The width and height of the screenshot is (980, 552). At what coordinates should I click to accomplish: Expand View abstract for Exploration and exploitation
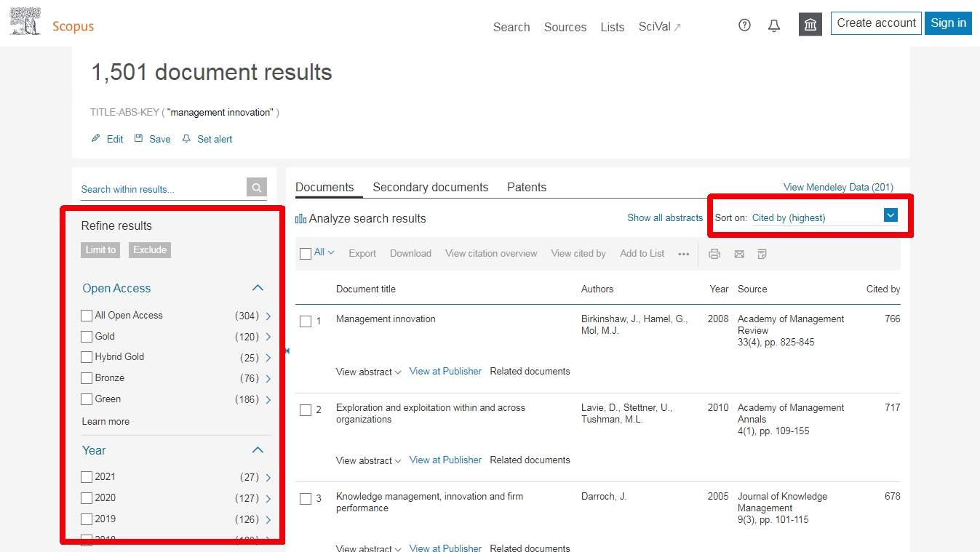click(368, 460)
